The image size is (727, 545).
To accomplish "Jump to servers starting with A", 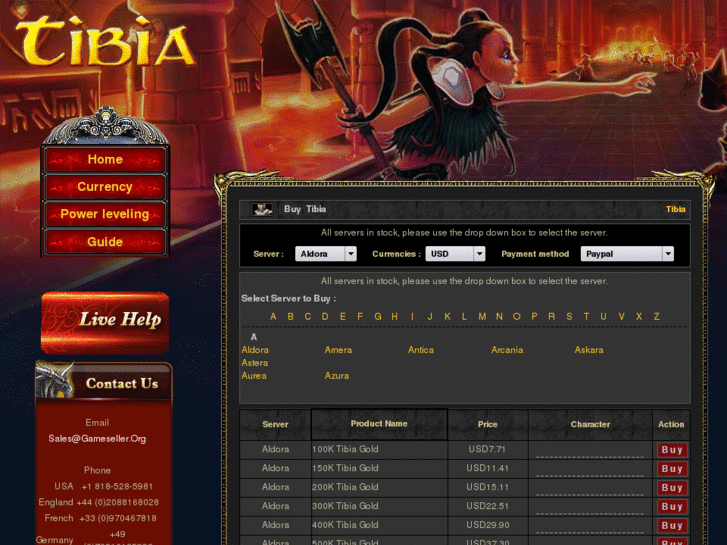I will (273, 316).
